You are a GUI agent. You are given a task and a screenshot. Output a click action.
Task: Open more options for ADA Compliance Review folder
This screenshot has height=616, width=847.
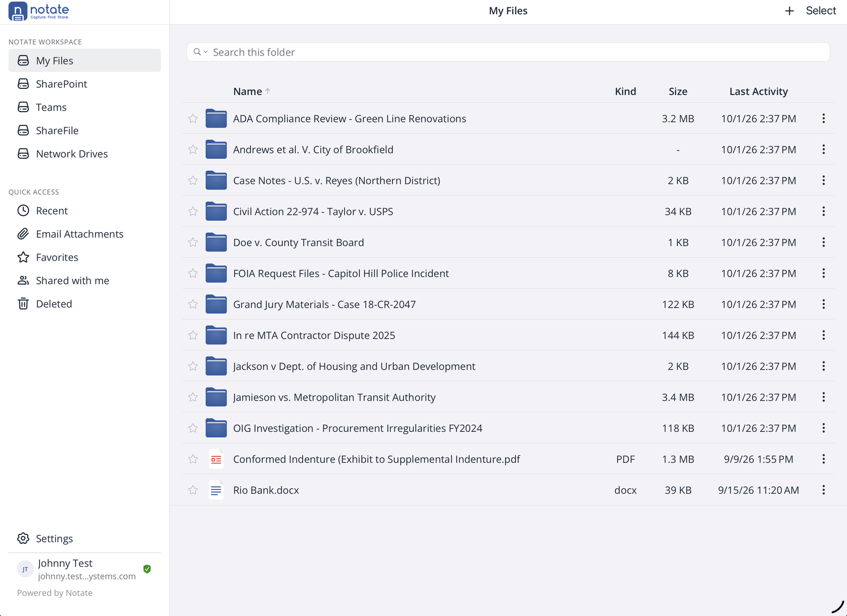pos(824,119)
